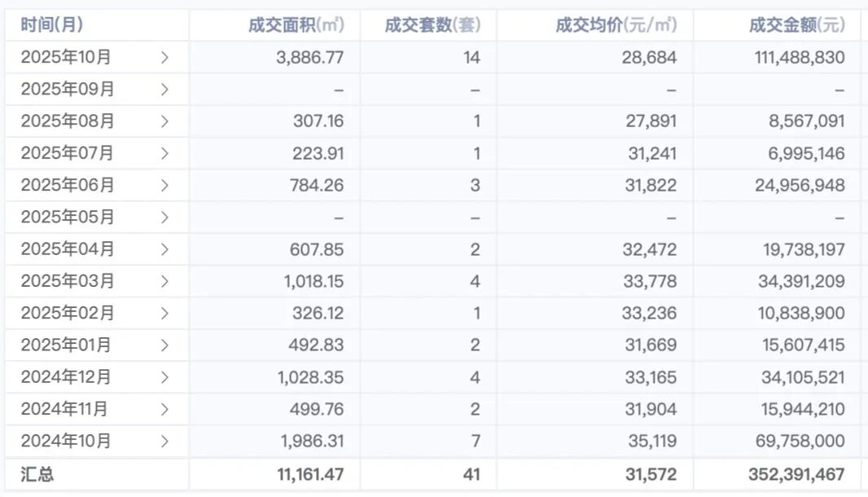Viewport: 868px width, 497px height.
Task: Expand the 2025年08月 row chevron
Action: coord(164,121)
